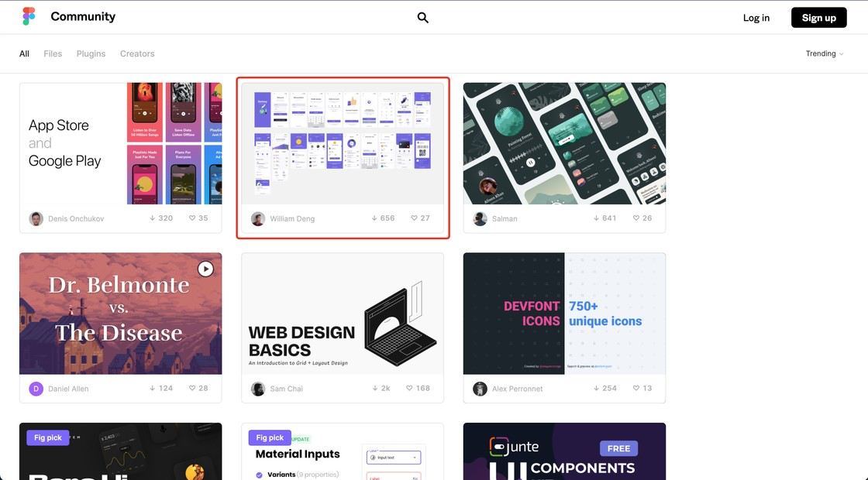The image size is (868, 480).
Task: Click the 641 download count
Action: (x=609, y=218)
